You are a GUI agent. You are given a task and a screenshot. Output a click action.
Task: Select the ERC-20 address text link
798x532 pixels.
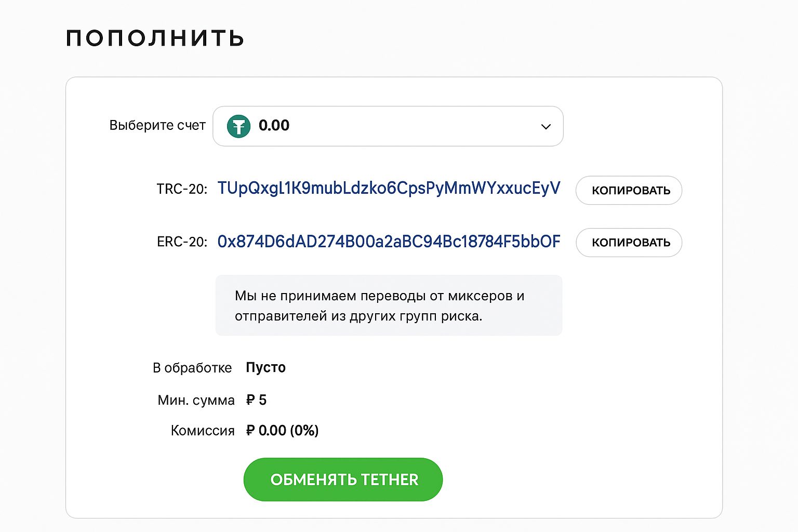point(388,242)
